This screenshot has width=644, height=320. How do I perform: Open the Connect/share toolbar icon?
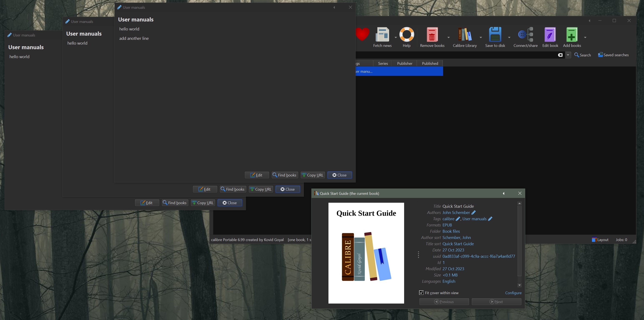coord(525,35)
